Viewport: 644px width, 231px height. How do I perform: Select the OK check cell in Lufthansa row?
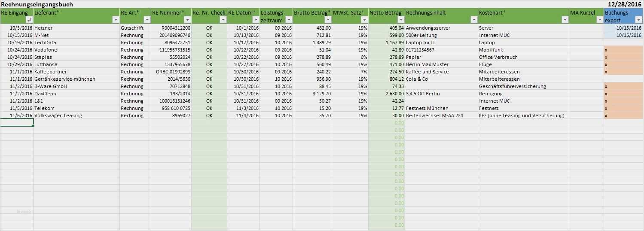point(209,64)
